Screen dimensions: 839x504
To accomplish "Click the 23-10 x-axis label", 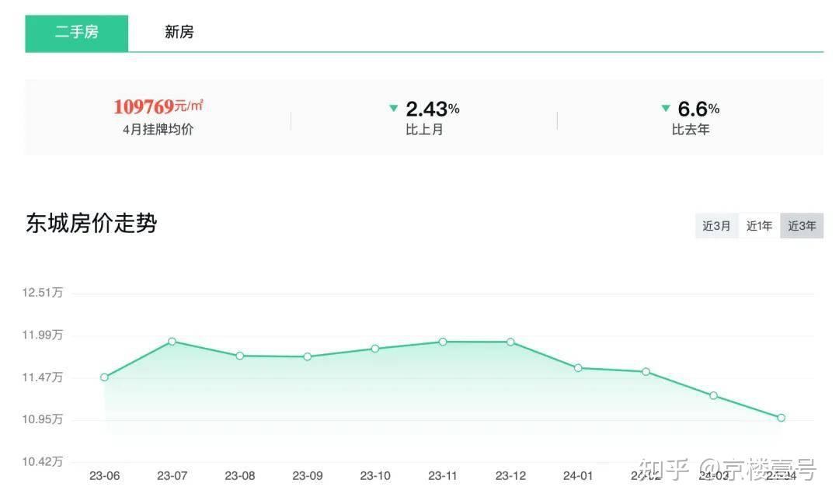I will tap(375, 475).
